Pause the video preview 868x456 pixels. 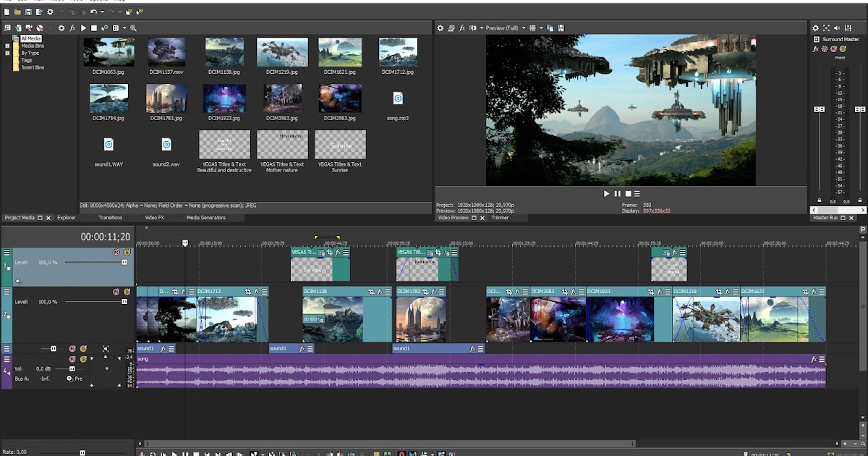pyautogui.click(x=617, y=194)
